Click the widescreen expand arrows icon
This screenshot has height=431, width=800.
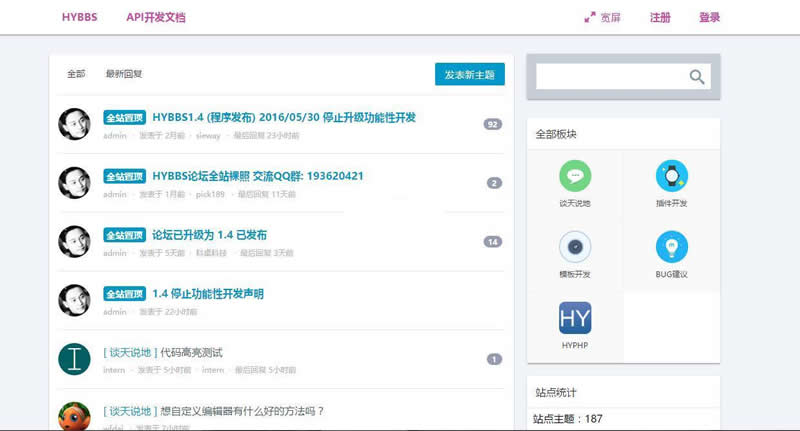590,17
